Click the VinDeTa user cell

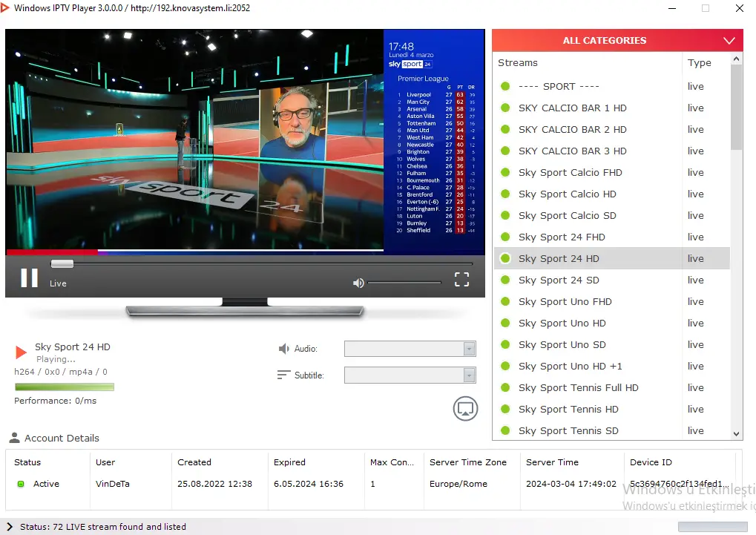click(x=112, y=484)
